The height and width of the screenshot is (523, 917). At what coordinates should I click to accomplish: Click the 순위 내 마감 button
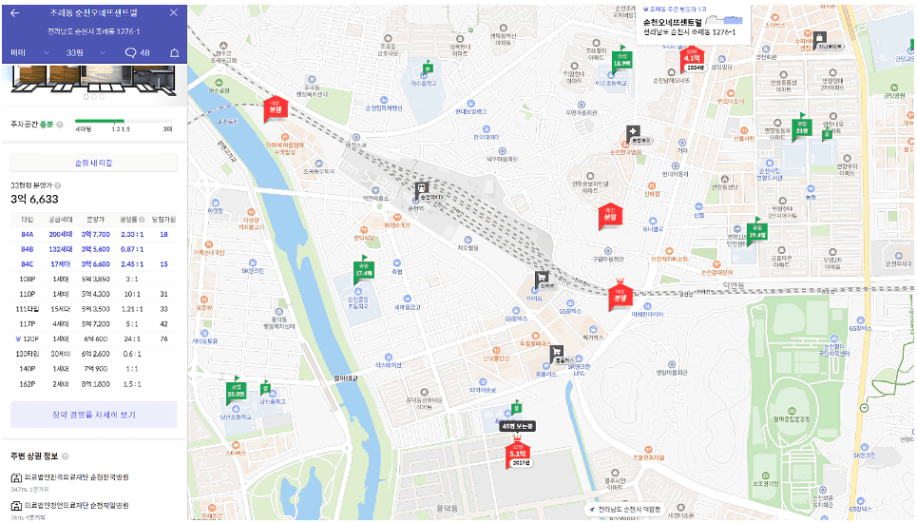click(94, 163)
